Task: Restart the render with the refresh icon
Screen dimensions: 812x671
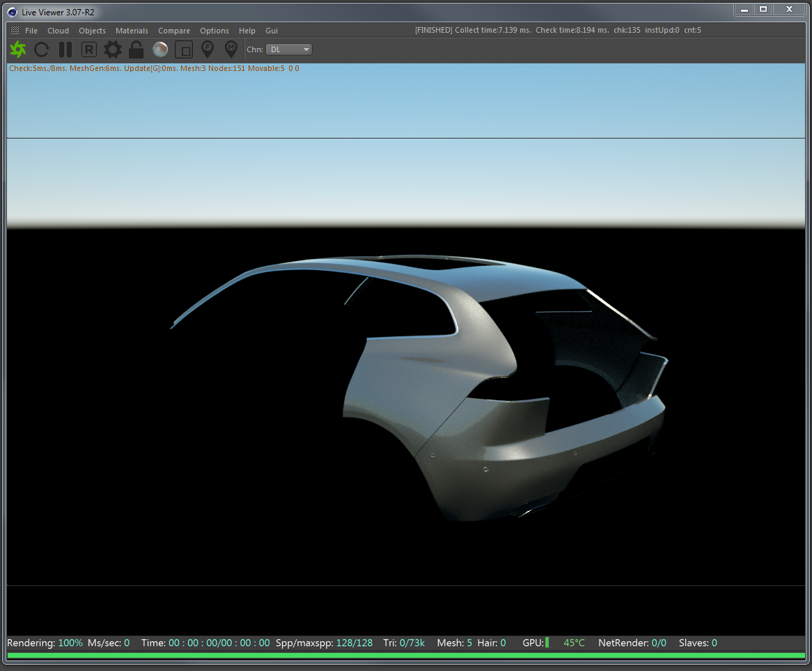Action: (x=42, y=49)
